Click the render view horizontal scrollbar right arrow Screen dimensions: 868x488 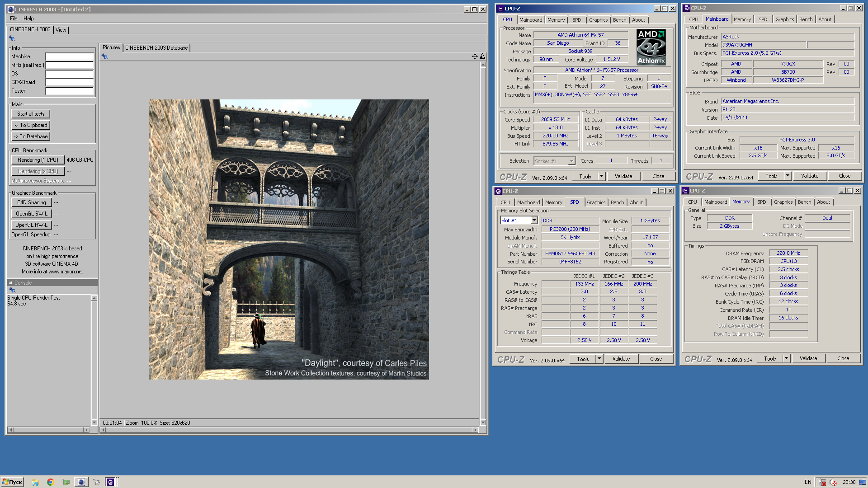click(475, 430)
